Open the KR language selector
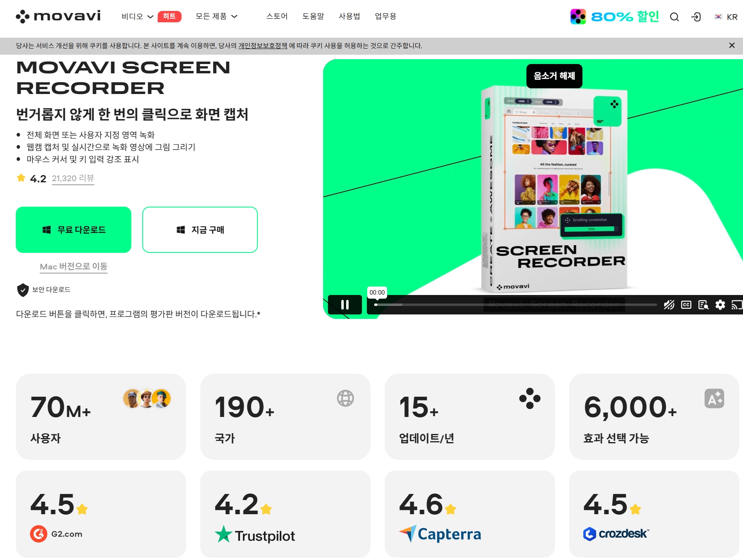 726,17
